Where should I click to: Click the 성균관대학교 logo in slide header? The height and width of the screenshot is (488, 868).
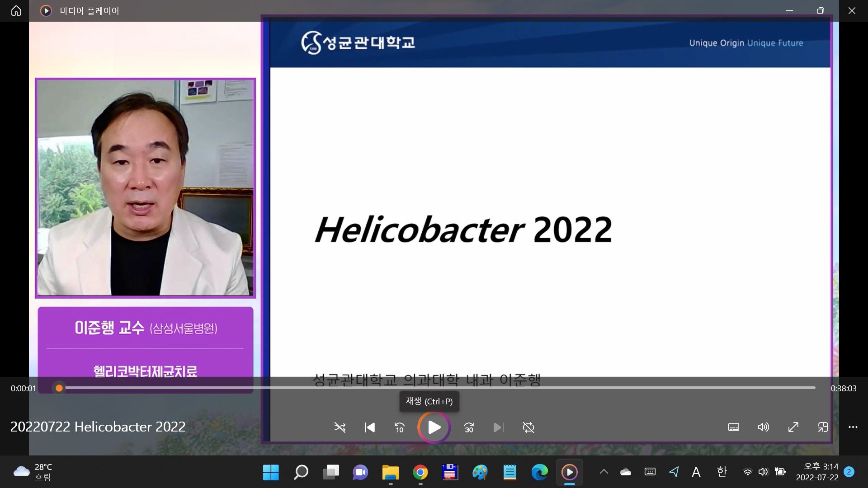(x=358, y=42)
